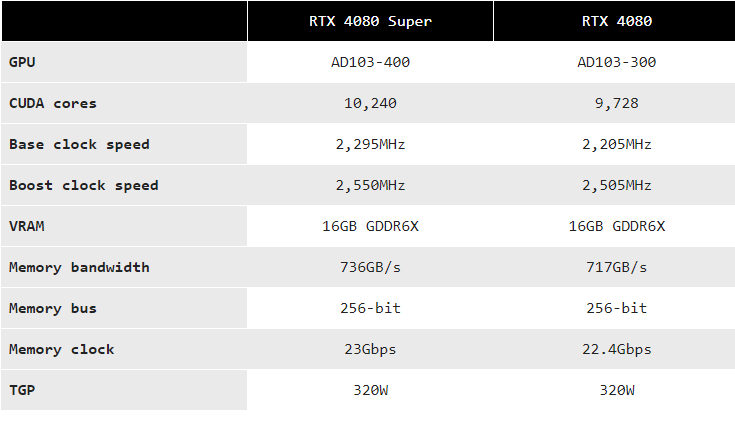Click the 23Gbps memory clock cell
This screenshot has width=735, height=432.
[x=370, y=349]
